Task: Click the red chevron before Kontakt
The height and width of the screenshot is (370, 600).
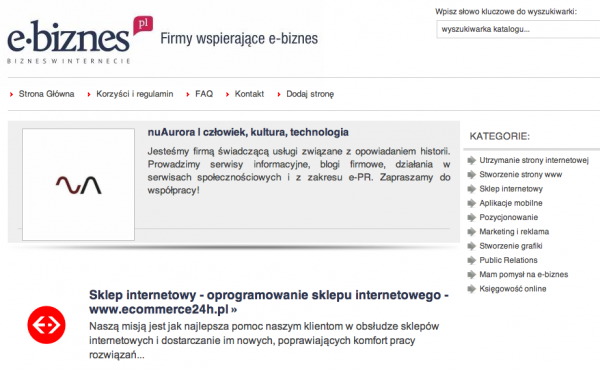Action: (227, 95)
